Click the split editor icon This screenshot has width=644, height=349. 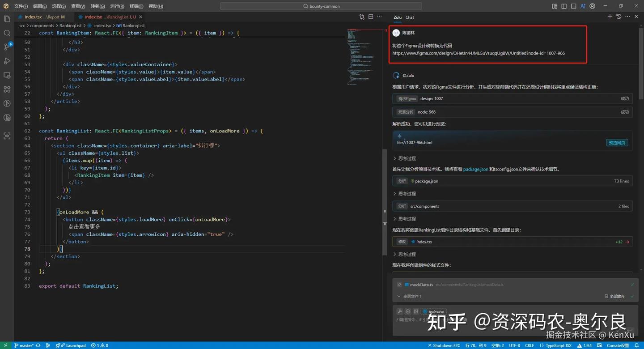(x=371, y=17)
